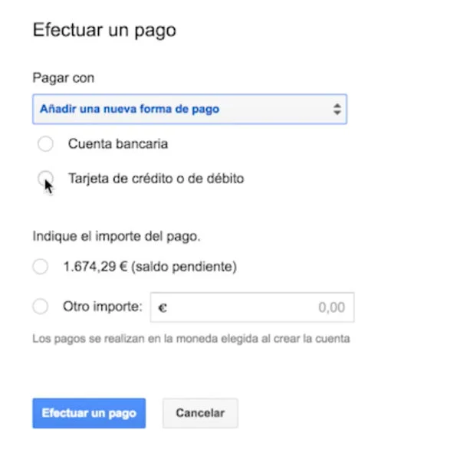Screen dimensions: 460x476
Task: Click the '(saldo pendiente)' amount label
Action: pyautogui.click(x=149, y=268)
